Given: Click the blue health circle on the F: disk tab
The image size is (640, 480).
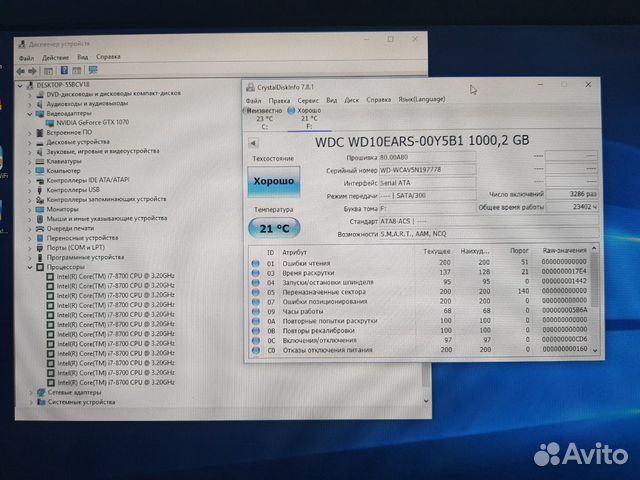Looking at the screenshot, I should 291,111.
